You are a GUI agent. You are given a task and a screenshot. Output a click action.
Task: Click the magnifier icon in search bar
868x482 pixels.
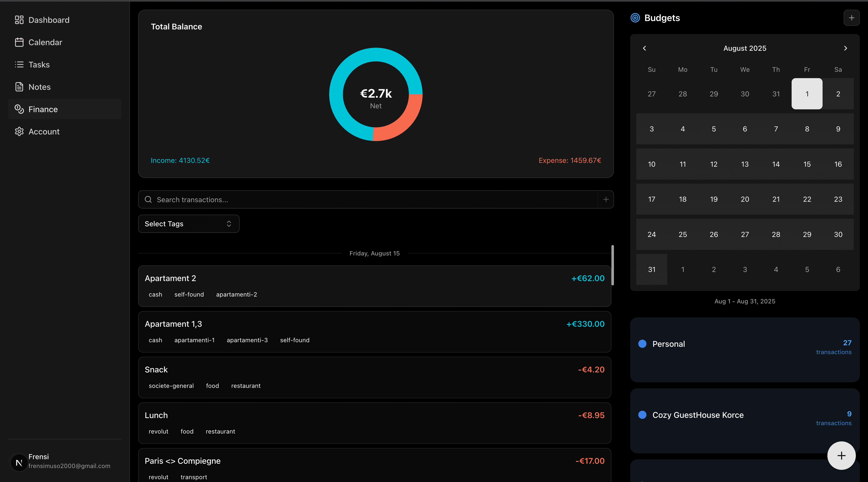point(148,199)
